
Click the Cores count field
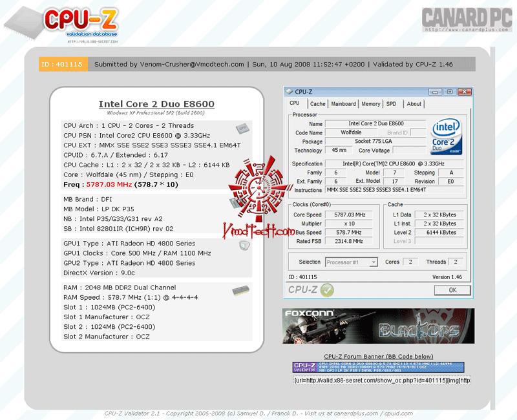tap(410, 262)
